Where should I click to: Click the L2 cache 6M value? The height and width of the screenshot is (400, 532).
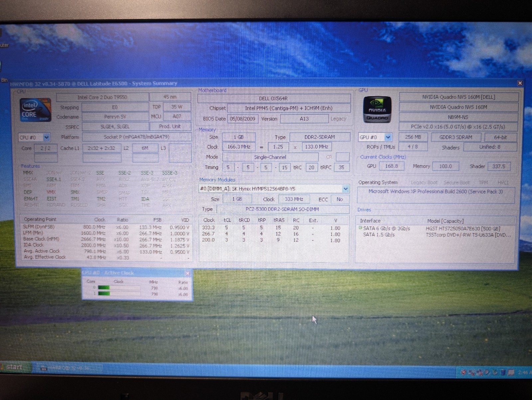(145, 148)
